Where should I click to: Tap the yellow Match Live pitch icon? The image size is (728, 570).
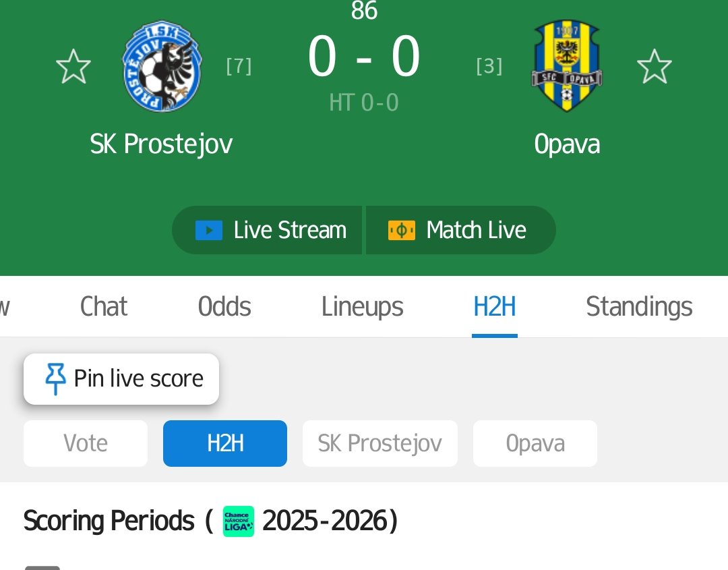[402, 231]
